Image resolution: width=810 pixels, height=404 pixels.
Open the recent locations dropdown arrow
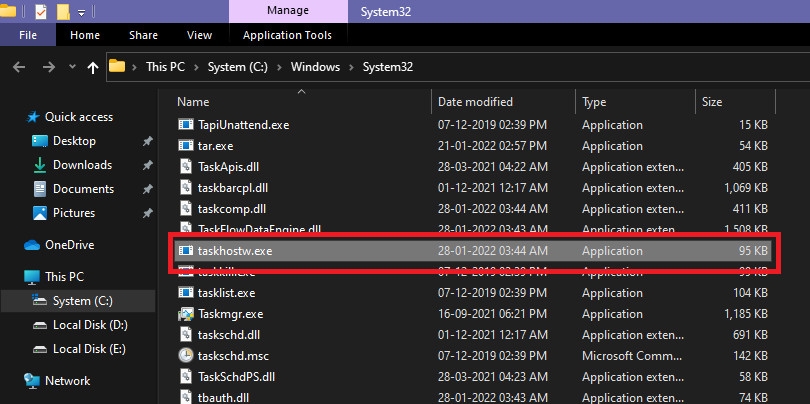[x=72, y=67]
